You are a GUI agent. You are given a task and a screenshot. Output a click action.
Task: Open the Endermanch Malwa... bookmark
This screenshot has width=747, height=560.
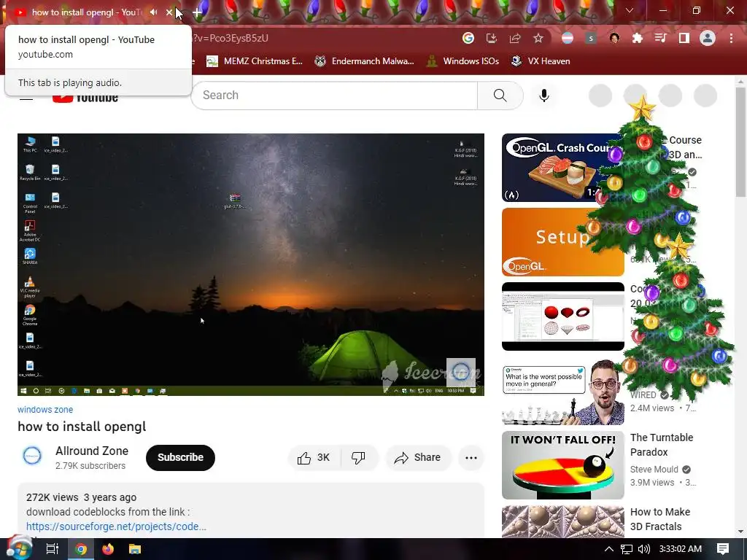point(364,61)
